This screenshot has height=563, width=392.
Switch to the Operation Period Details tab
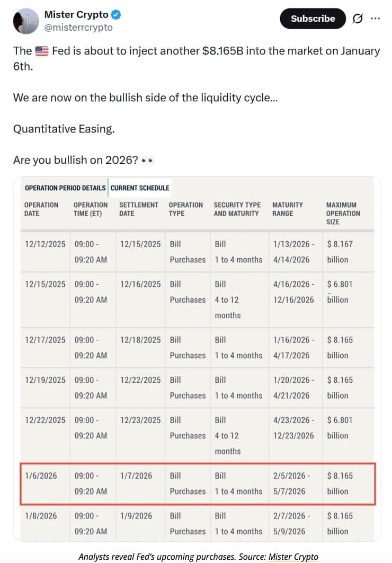(65, 188)
